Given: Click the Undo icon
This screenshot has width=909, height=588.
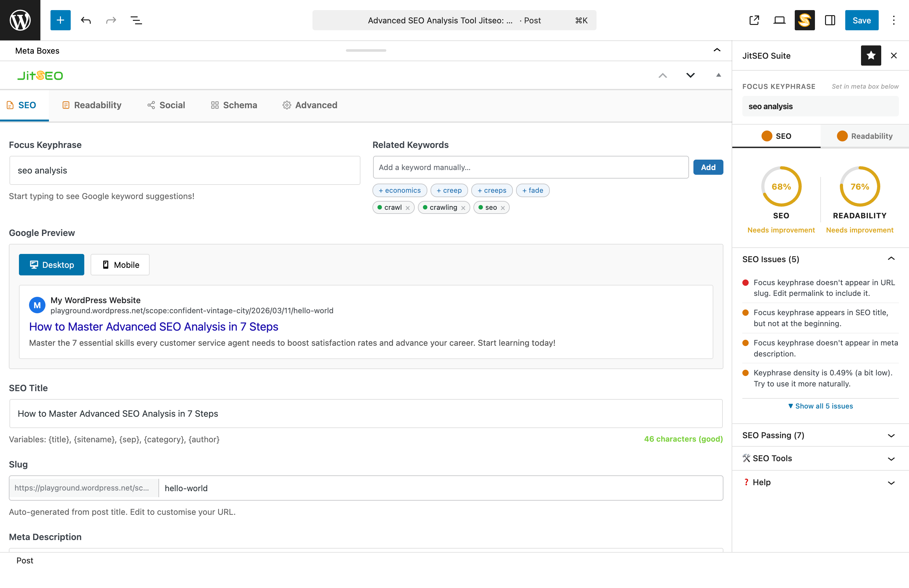Looking at the screenshot, I should (x=86, y=20).
